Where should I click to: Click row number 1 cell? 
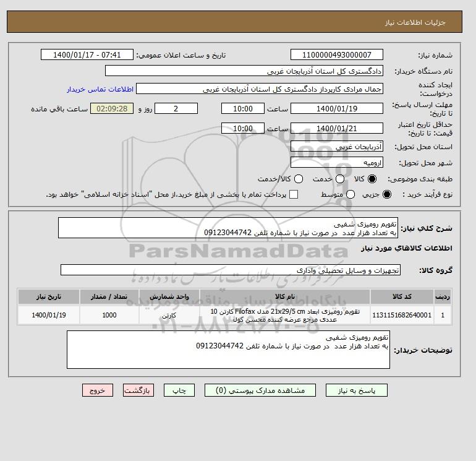click(443, 315)
